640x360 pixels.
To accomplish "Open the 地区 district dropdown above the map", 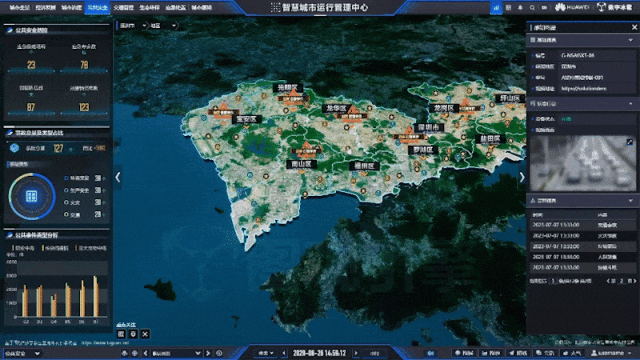I will [163, 26].
